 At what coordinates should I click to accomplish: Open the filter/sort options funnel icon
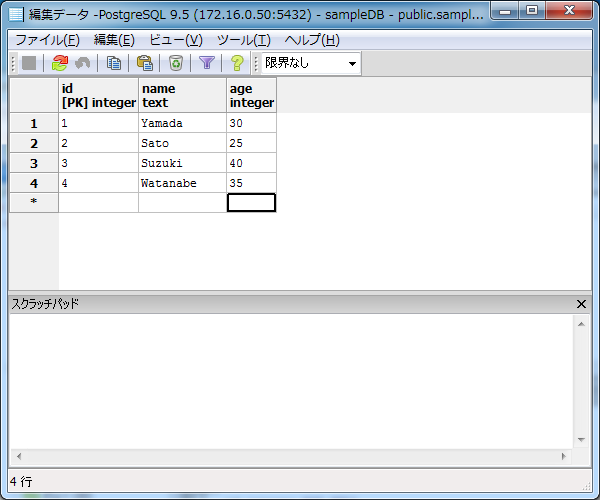pyautogui.click(x=207, y=63)
